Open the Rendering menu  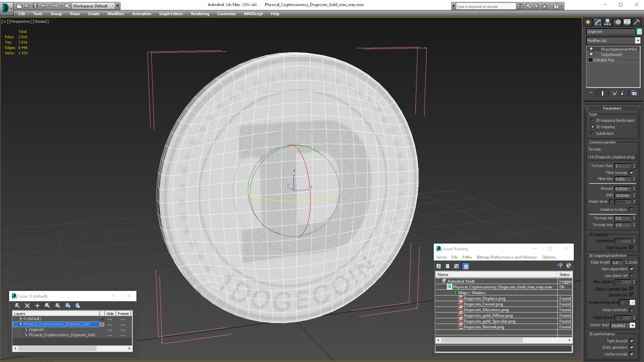pyautogui.click(x=200, y=14)
